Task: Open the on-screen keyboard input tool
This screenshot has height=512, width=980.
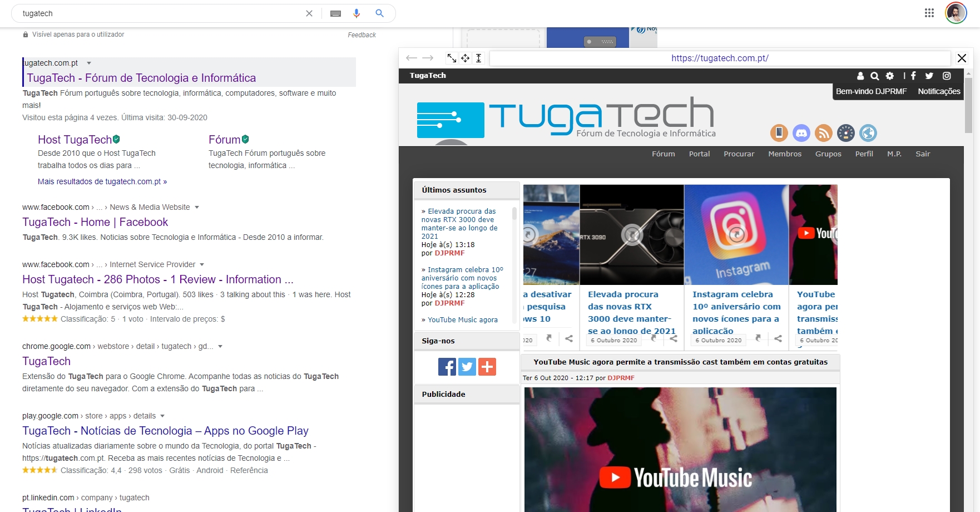Action: tap(335, 13)
